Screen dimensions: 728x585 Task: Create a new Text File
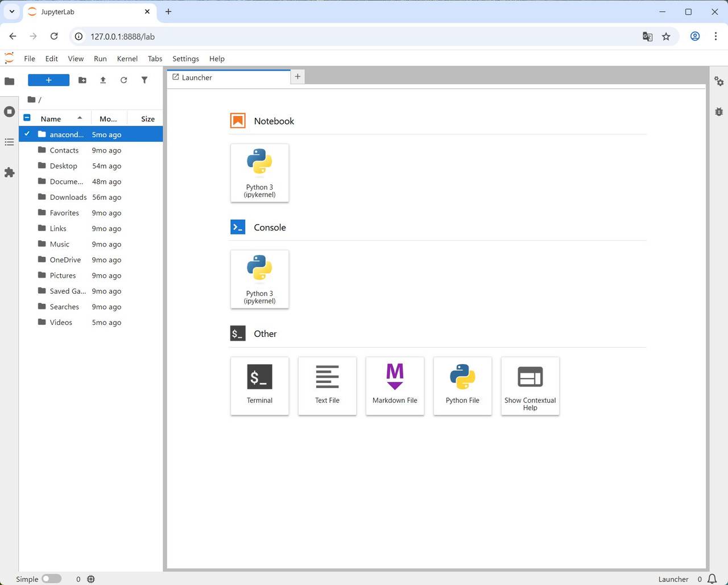point(327,386)
